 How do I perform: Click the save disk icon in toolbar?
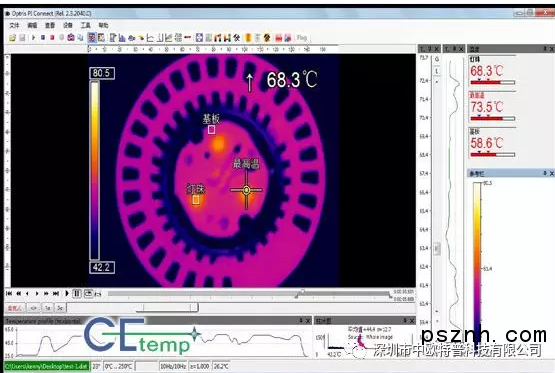(x=22, y=38)
